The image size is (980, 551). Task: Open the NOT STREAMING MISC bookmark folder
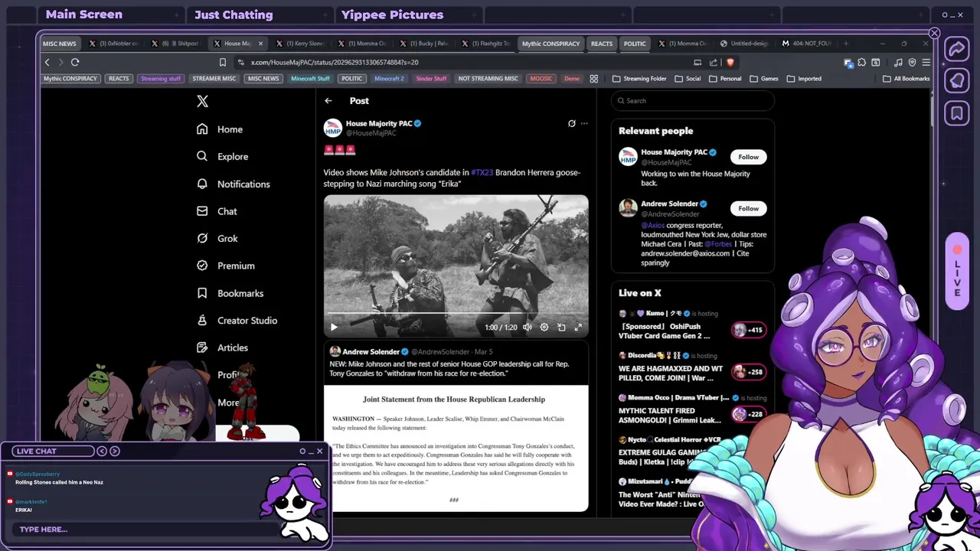[488, 78]
